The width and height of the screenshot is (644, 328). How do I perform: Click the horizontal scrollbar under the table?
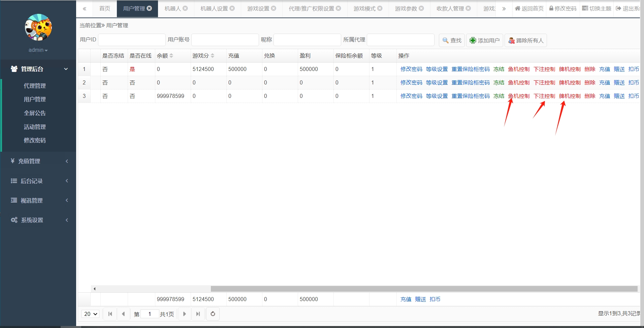[424, 289]
